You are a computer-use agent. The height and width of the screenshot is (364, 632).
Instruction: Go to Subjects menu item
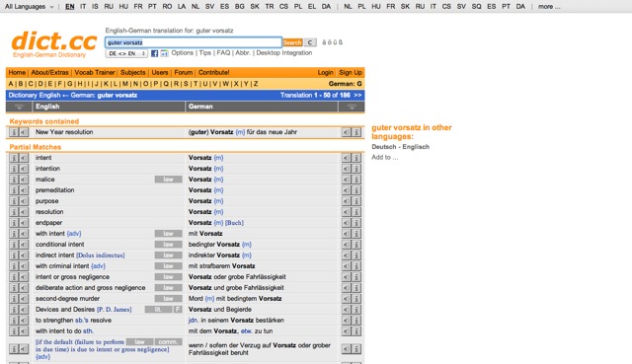132,72
